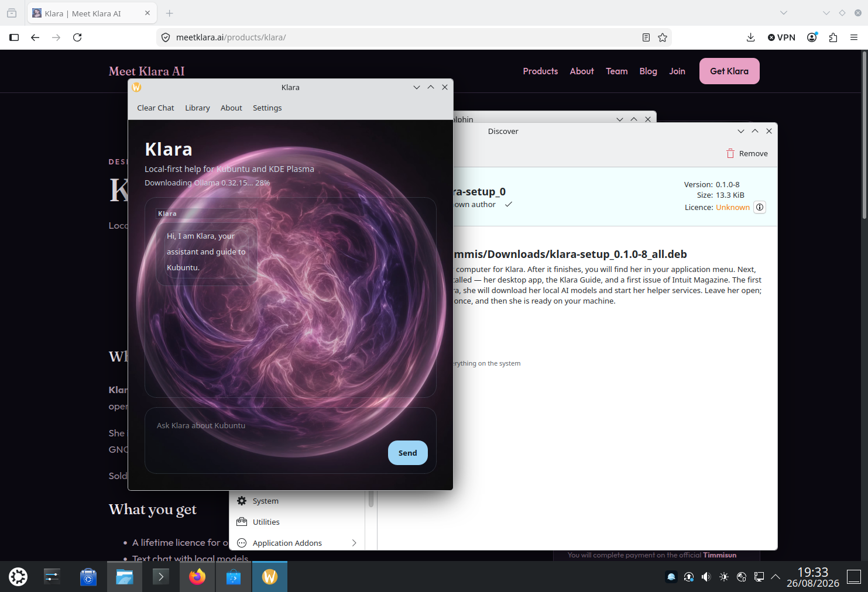Screen dimensions: 868x592
Task: Open audio volume tray icon
Action: pos(706,577)
